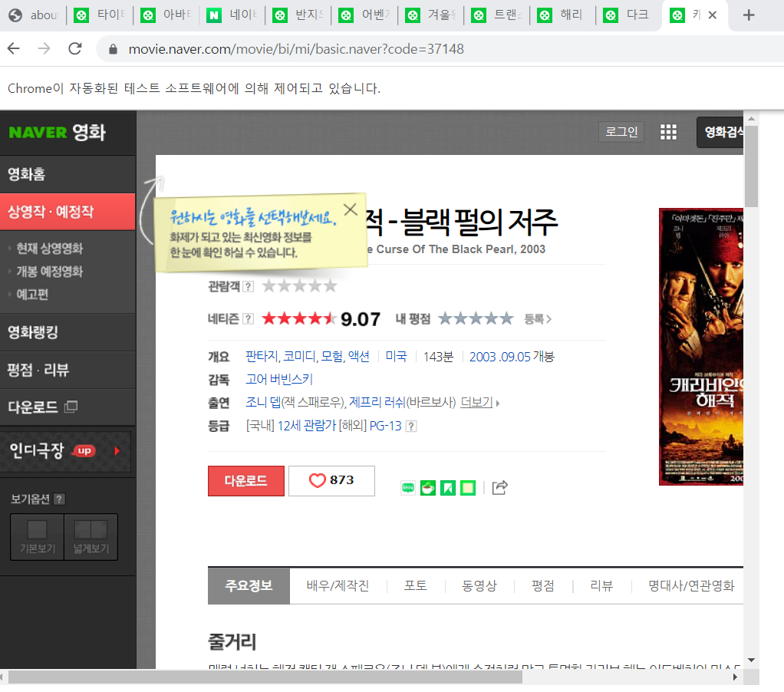Click the horizontal scrollbar thumb
The width and height of the screenshot is (784, 692).
click(x=265, y=677)
